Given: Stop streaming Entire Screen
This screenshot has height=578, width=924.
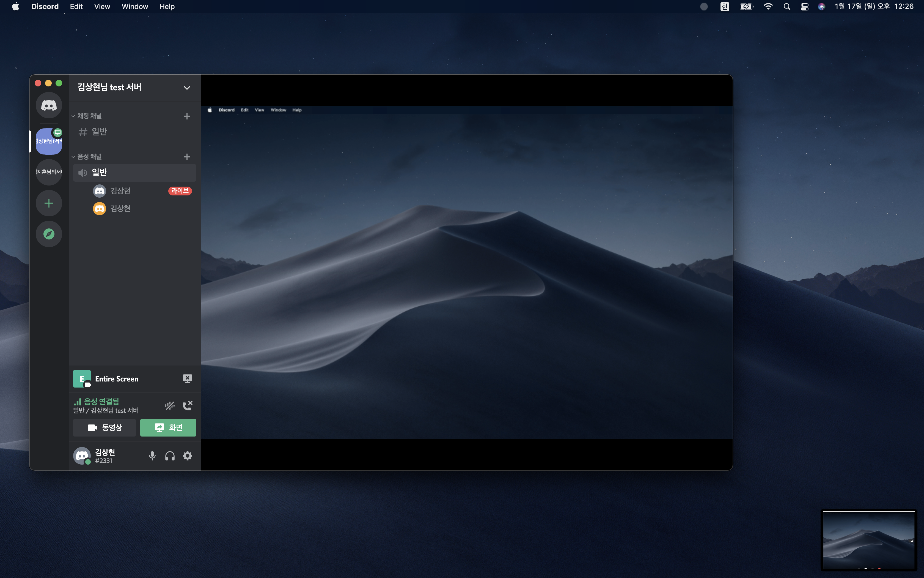Looking at the screenshot, I should tap(187, 378).
